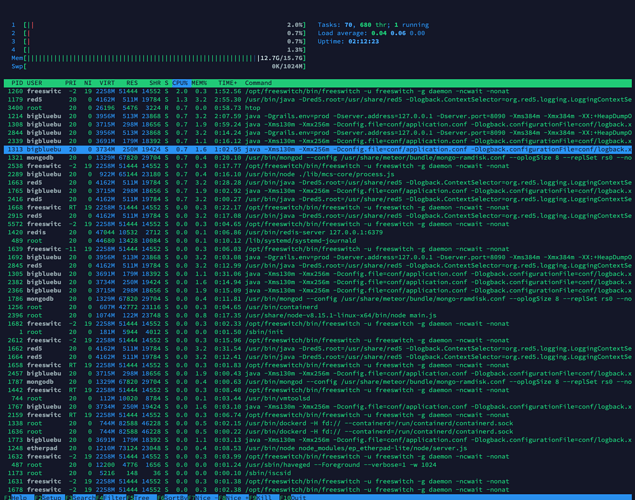Viewport: 635px width, 500px height.
Task: Select Search in the bottom function bar
Action: [81, 497]
